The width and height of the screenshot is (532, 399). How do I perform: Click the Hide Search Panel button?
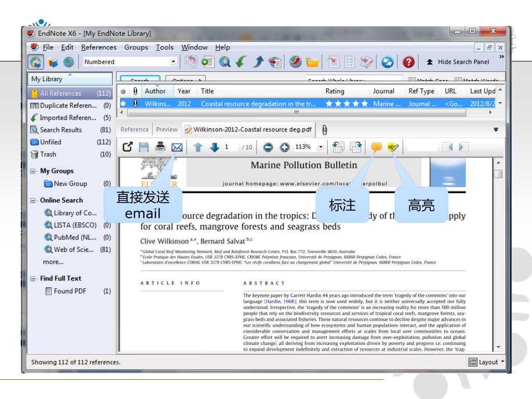click(458, 62)
